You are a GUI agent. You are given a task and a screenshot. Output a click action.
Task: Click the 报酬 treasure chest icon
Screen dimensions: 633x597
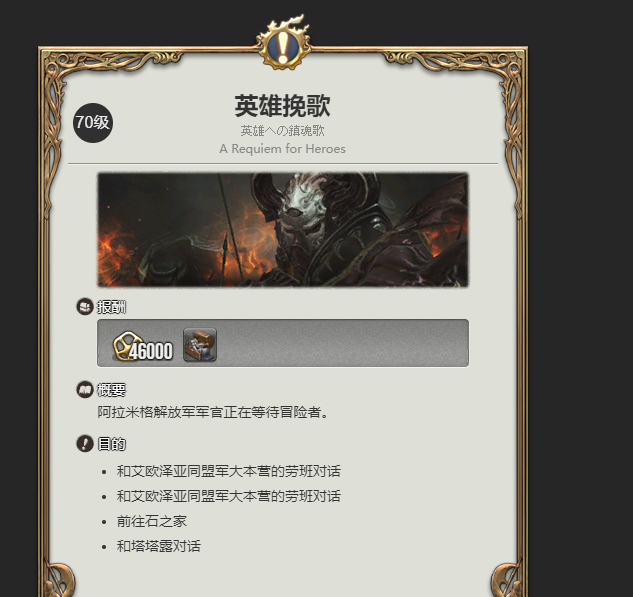(85, 306)
